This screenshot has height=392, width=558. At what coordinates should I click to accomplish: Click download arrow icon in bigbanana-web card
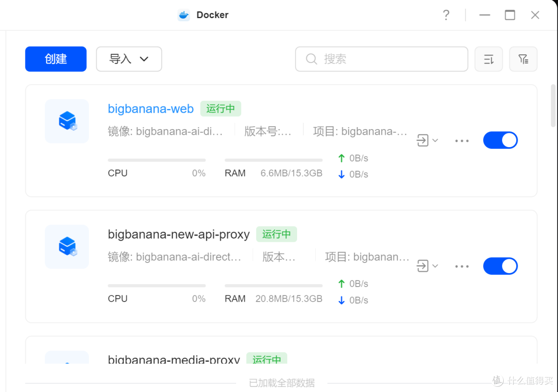pyautogui.click(x=342, y=174)
